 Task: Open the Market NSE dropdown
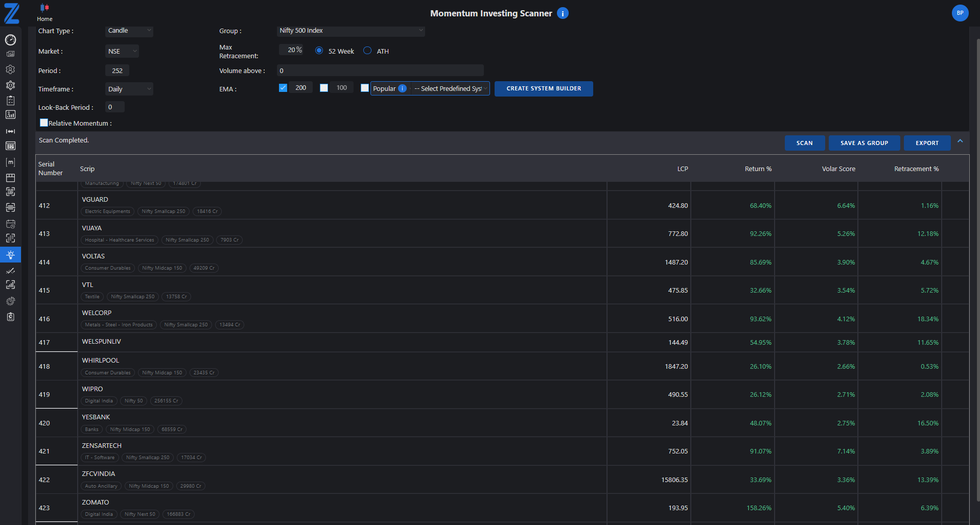pos(122,51)
